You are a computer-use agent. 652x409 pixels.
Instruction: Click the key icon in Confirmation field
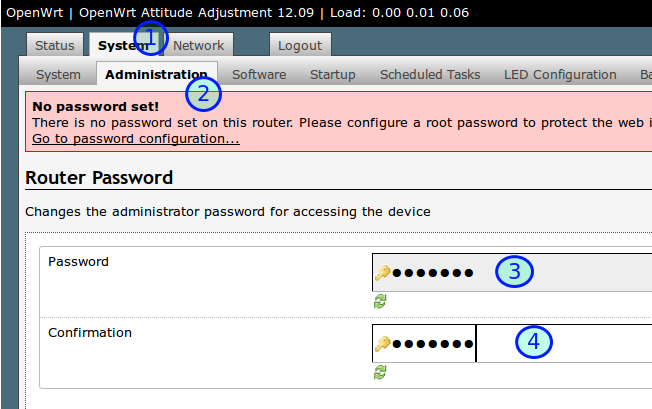point(382,343)
